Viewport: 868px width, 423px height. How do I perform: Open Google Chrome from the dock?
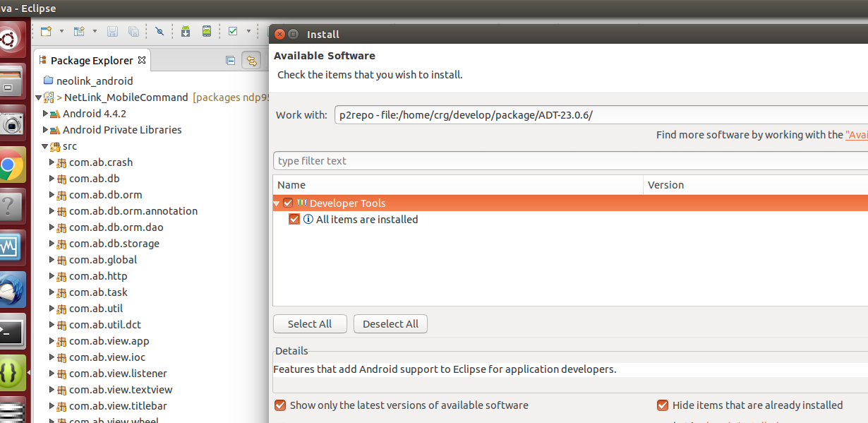[10, 165]
